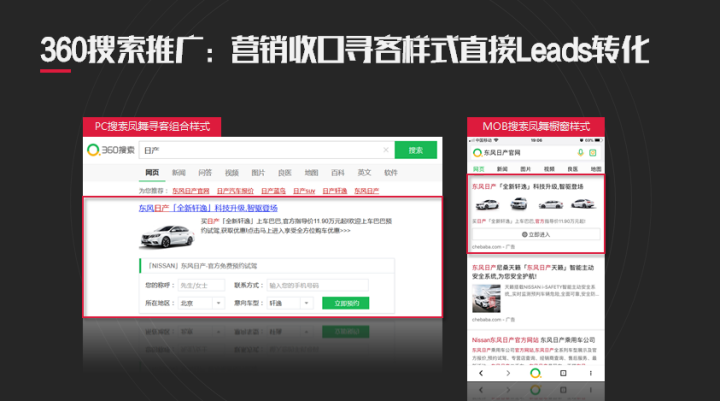Open the 良医 tab in PC search
The height and width of the screenshot is (401, 720).
point(285,173)
